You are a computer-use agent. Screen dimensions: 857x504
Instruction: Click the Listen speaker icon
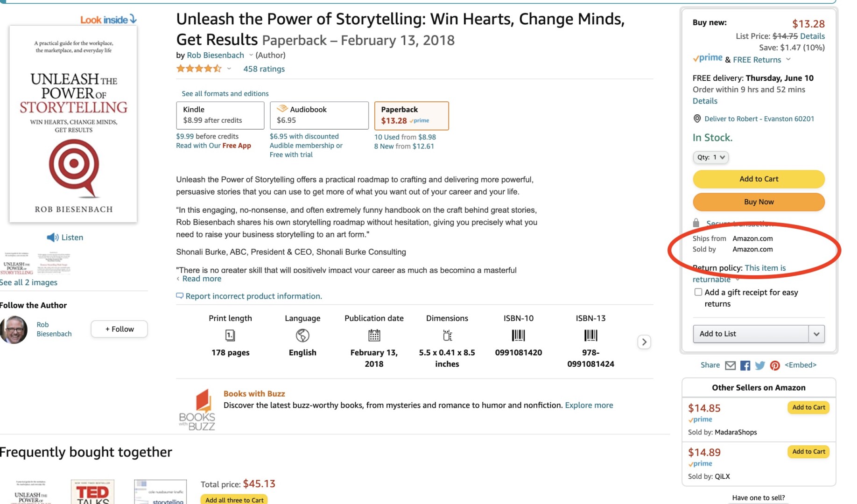tap(52, 238)
